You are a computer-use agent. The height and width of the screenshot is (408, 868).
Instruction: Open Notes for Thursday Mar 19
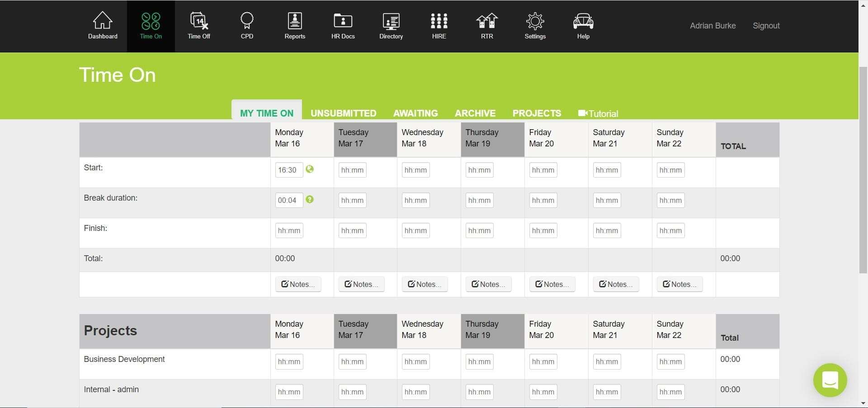[x=489, y=284]
